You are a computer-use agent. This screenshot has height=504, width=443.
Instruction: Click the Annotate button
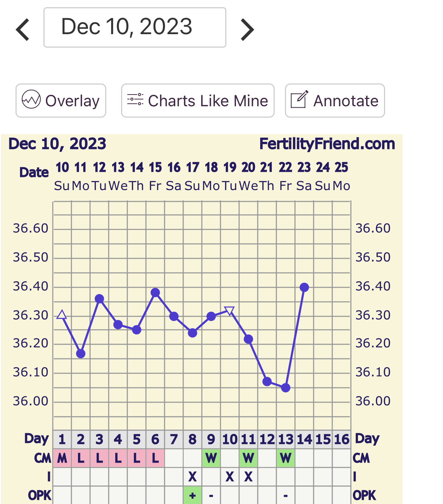[x=335, y=101]
